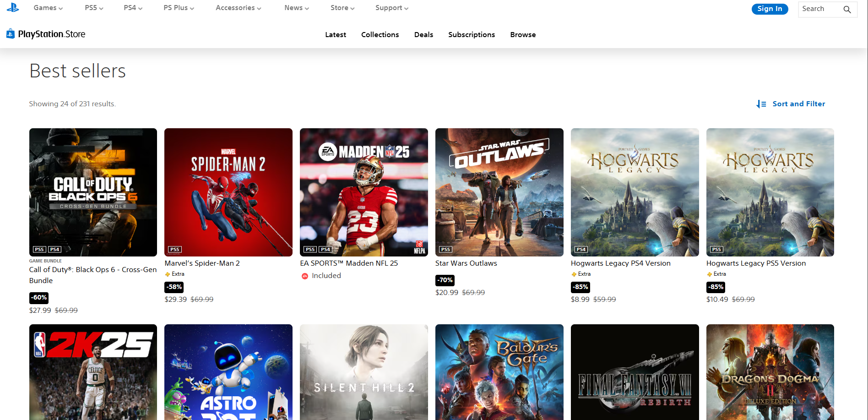The image size is (868, 420).
Task: Go to the Deals tab
Action: pyautogui.click(x=423, y=35)
